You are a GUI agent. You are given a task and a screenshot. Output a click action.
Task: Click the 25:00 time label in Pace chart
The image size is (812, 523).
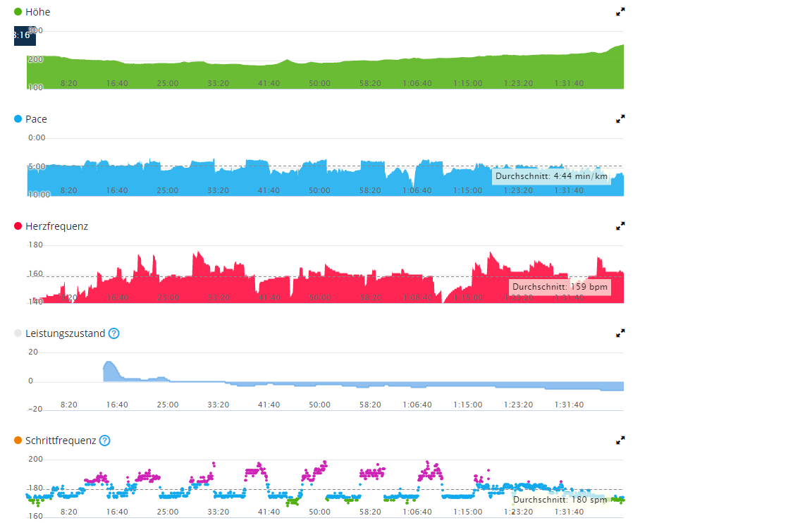coord(168,190)
